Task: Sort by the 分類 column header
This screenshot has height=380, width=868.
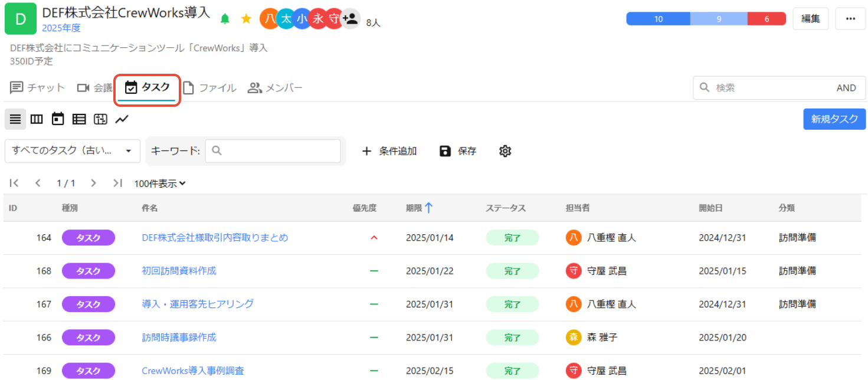Action: pyautogui.click(x=787, y=208)
